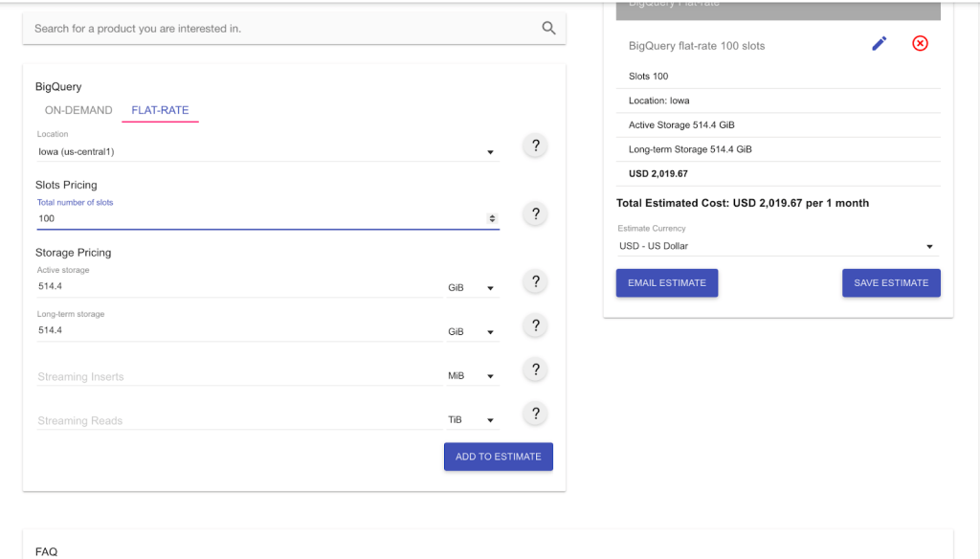Image resolution: width=980 pixels, height=559 pixels.
Task: Open Streaming Reads unit dropdown TiB
Action: point(472,419)
